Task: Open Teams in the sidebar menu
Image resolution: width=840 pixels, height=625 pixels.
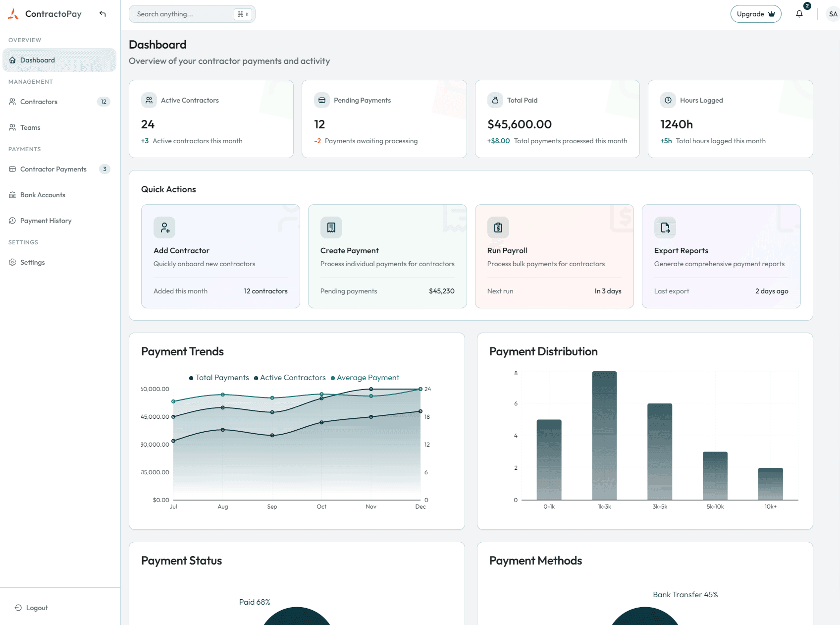Action: point(59,127)
